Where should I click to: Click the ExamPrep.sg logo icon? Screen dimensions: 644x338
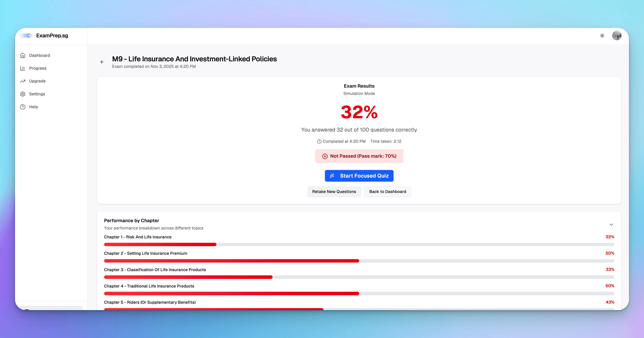(26, 36)
